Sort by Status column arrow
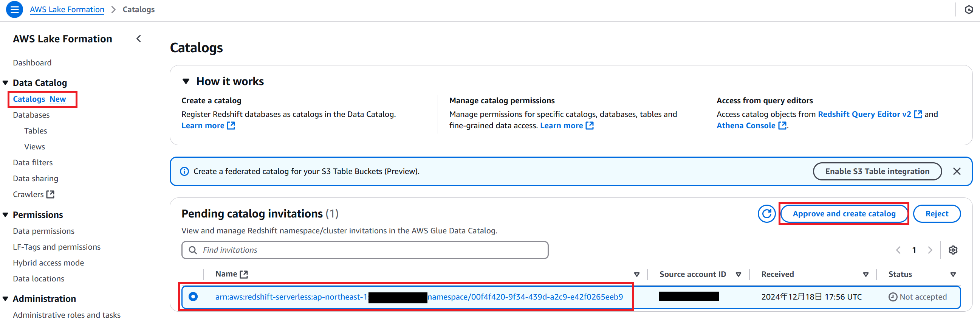Viewport: 980px width, 320px height. 953,275
